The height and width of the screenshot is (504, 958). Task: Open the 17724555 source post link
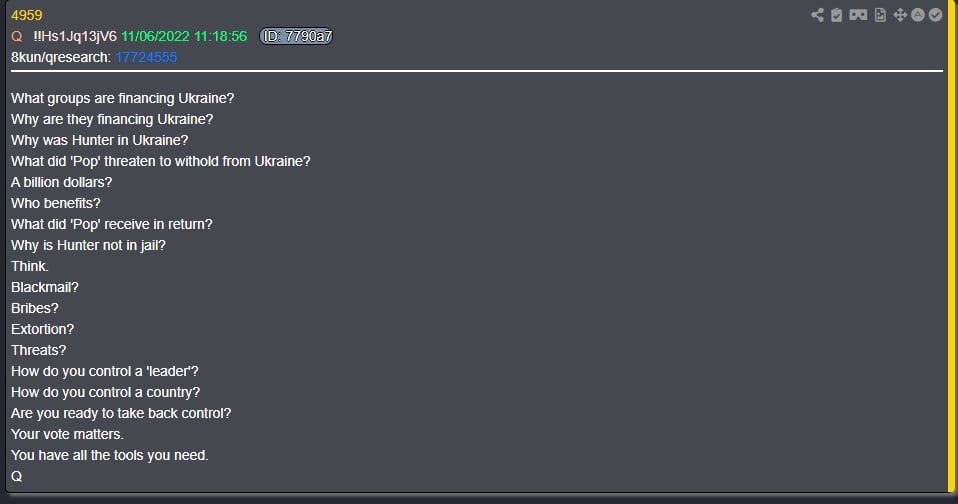(x=146, y=57)
